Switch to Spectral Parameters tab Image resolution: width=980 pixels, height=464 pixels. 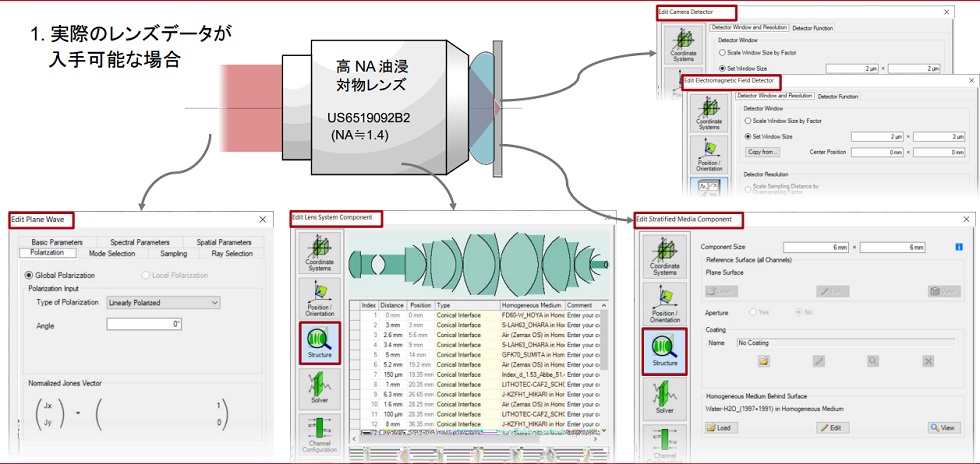point(139,242)
